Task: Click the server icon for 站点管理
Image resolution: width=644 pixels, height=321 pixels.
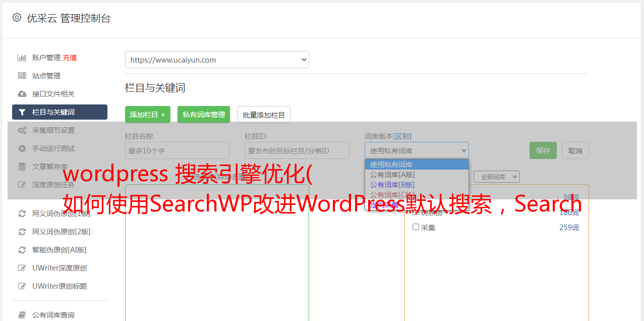Action: point(22,76)
